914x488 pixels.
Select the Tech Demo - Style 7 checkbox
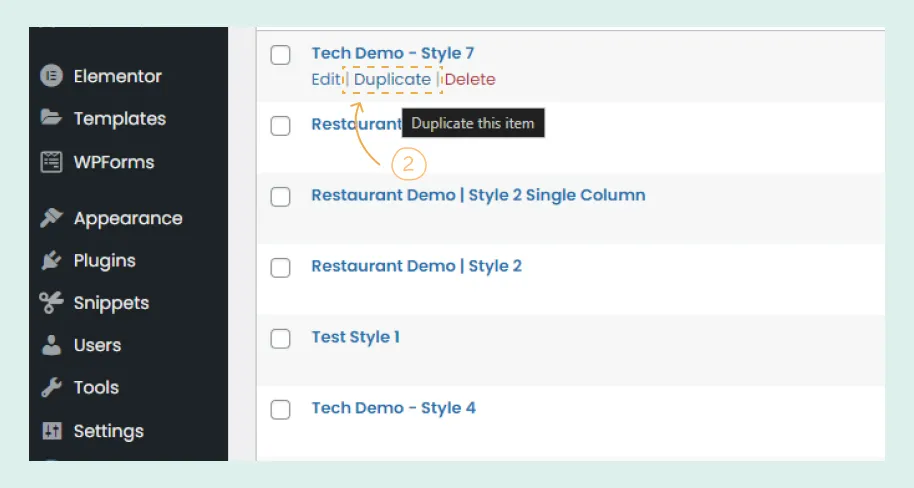click(280, 55)
